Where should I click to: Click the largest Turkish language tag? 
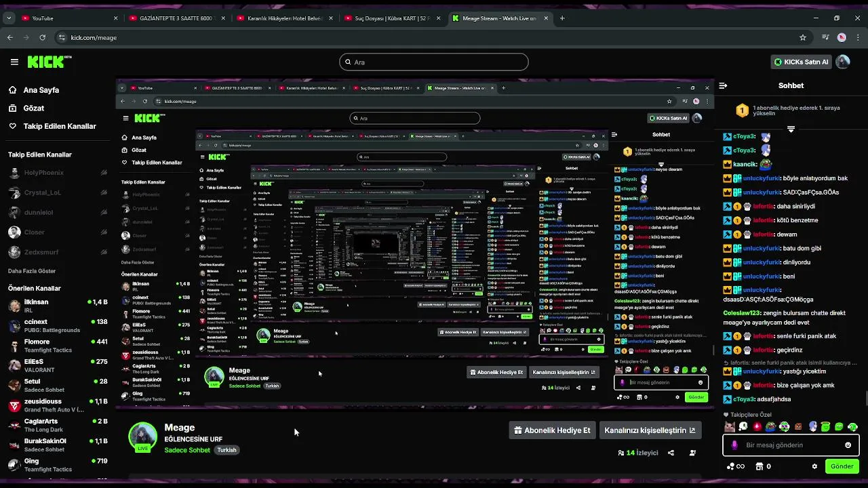pyautogui.click(x=226, y=450)
